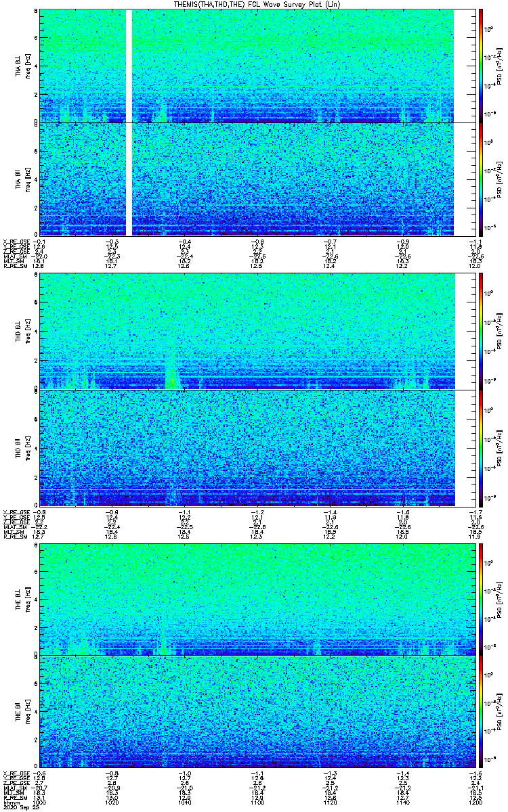Click the hhmm row label
The width and height of the screenshot is (508, 812).
(x=10, y=802)
